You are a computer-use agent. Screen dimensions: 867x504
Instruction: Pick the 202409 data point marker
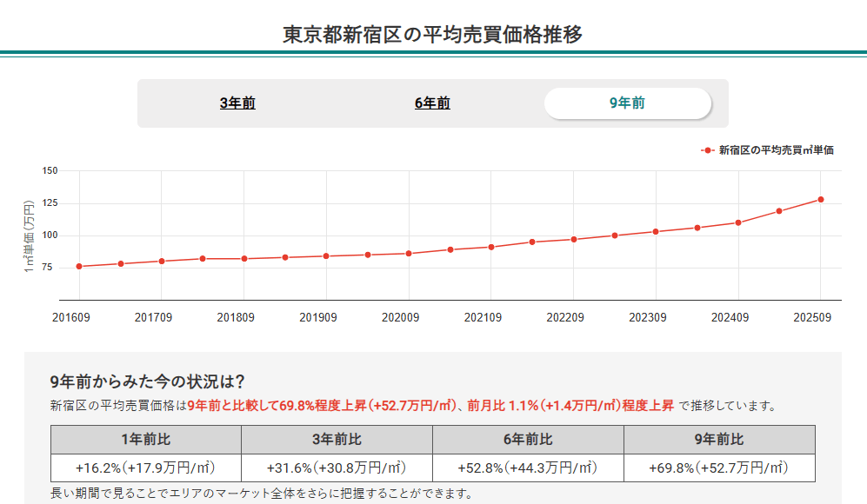pos(738,222)
